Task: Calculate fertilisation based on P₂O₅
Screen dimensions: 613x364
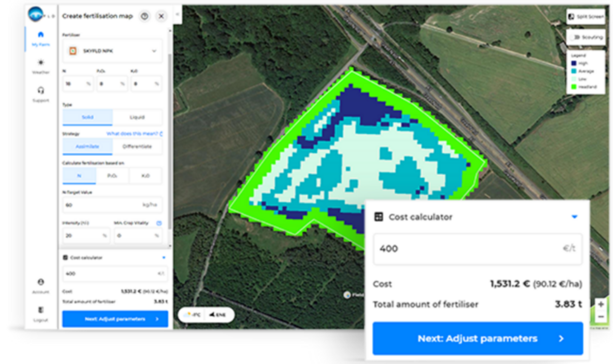Action: (x=112, y=176)
